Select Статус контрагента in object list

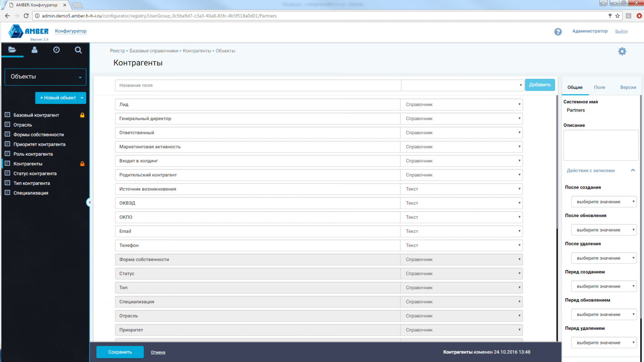[35, 173]
